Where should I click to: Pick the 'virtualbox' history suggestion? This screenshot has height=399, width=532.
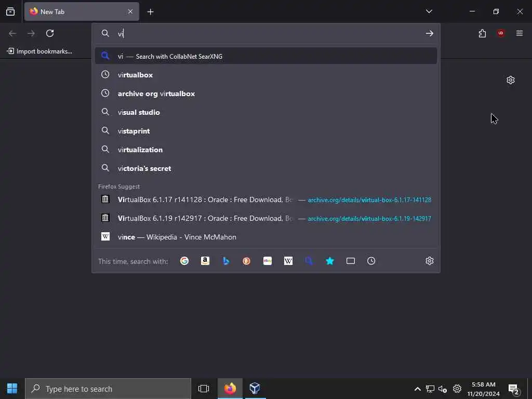point(266,75)
